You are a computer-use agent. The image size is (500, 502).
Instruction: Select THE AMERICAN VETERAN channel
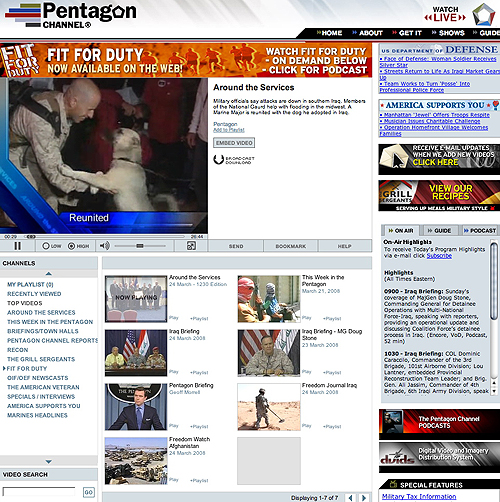click(x=43, y=387)
